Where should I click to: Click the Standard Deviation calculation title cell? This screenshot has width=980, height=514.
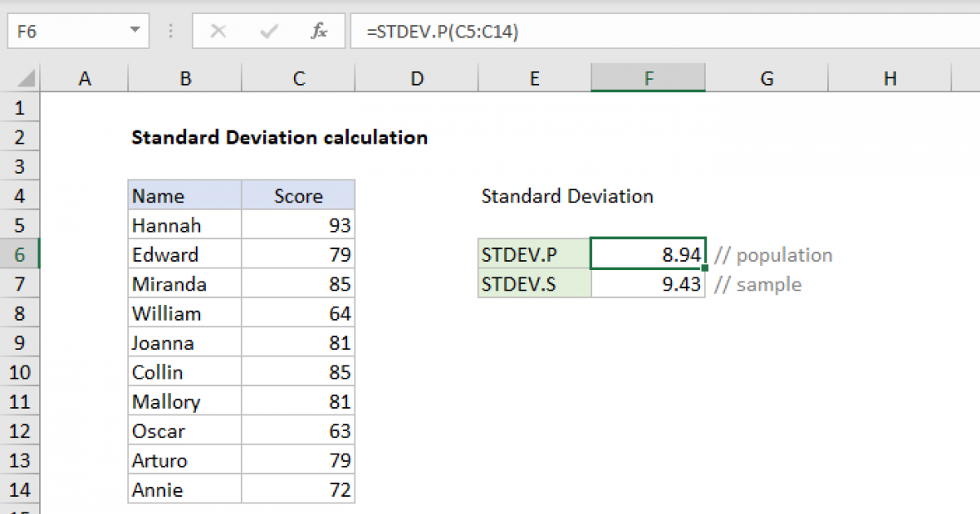[x=279, y=137]
